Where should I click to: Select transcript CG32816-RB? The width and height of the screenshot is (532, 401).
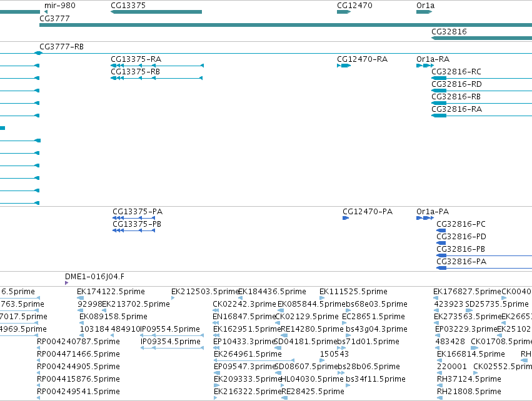(x=456, y=97)
